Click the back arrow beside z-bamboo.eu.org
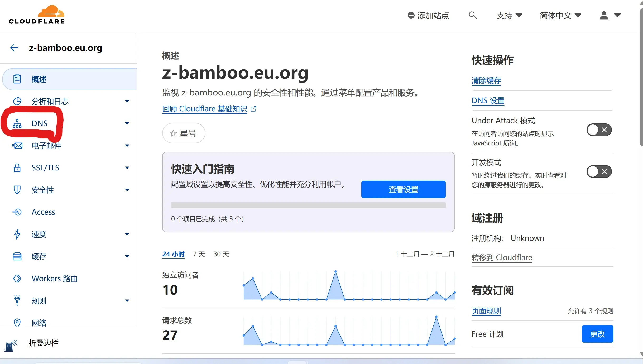This screenshot has height=364, width=643. 14,48
